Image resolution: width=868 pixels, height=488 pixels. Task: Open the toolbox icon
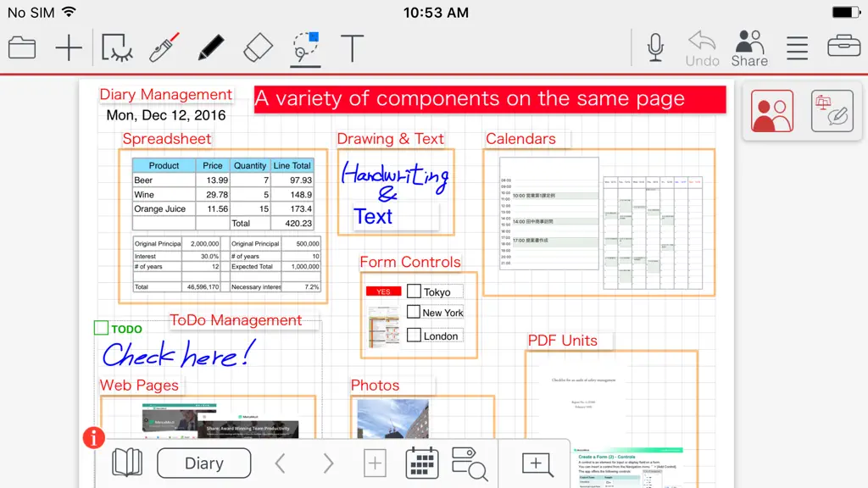[x=843, y=47]
